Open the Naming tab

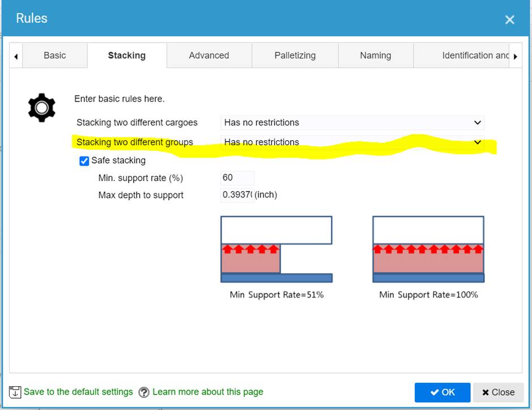click(376, 56)
